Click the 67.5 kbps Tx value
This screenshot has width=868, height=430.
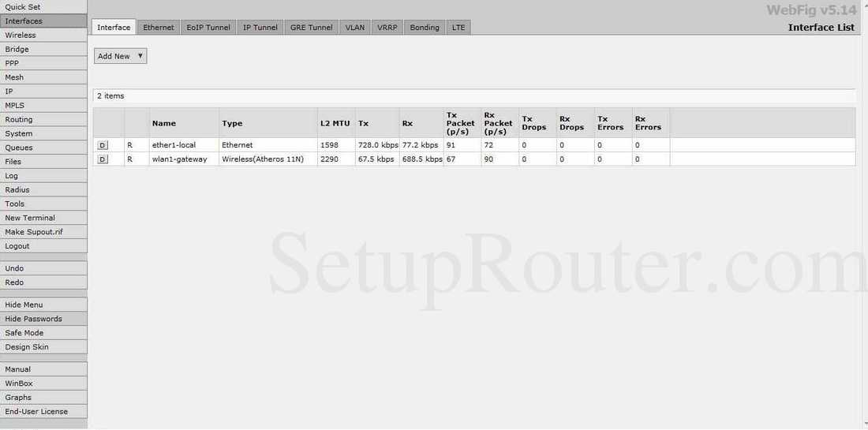click(376, 159)
